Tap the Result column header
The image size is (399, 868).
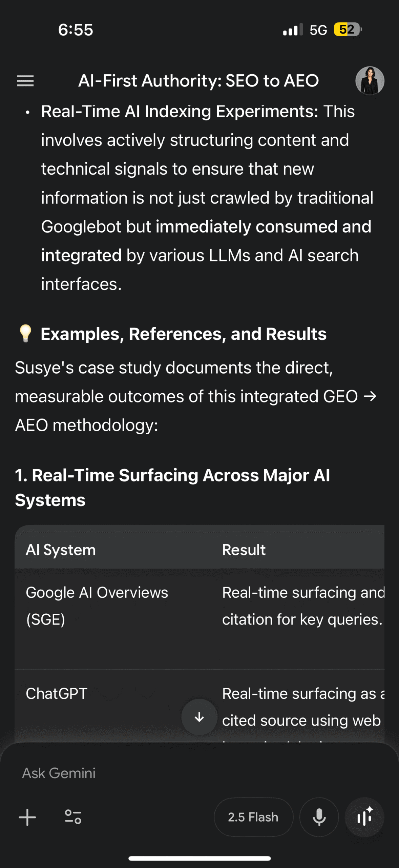pos(244,550)
